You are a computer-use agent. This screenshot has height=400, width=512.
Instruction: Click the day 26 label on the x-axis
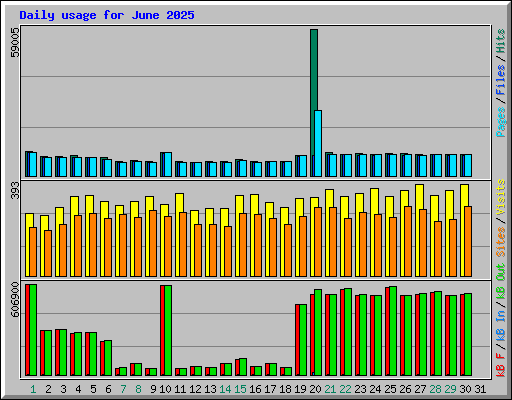tap(405, 389)
